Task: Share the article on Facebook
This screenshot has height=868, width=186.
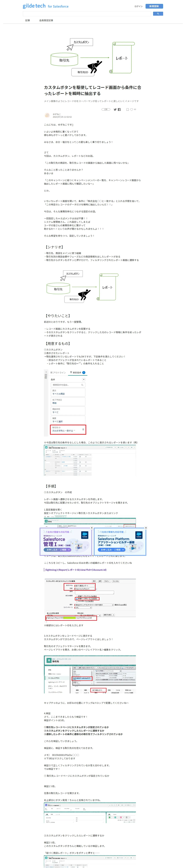Action: coord(119,110)
